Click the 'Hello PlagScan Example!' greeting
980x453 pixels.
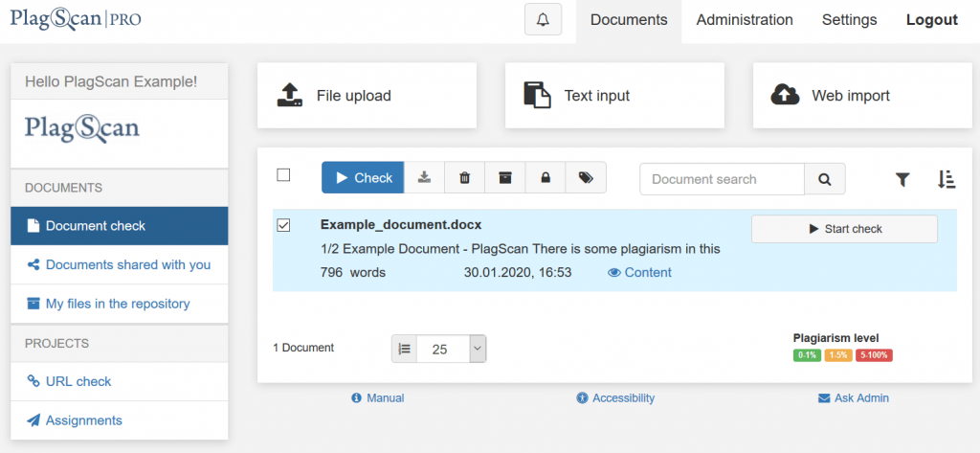111,81
